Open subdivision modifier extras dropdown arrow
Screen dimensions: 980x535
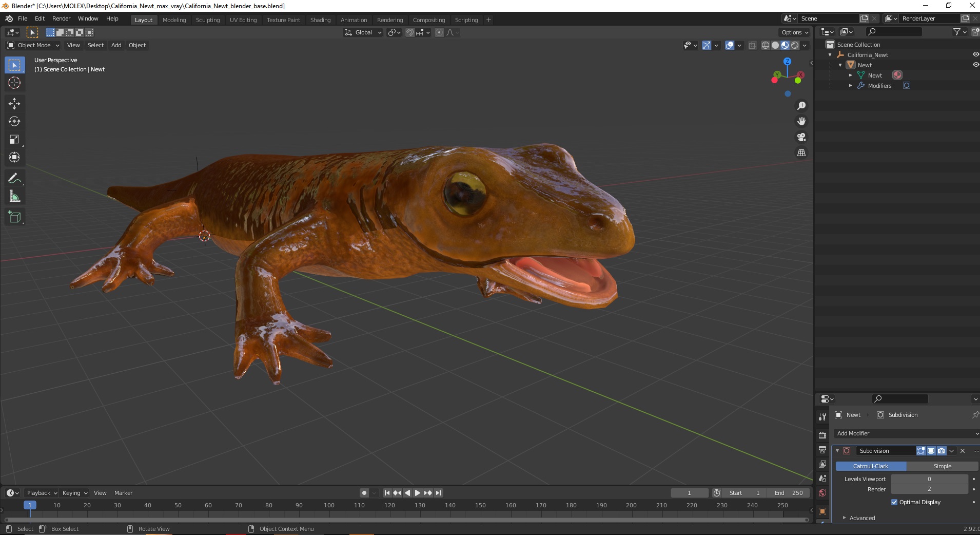[x=952, y=451]
